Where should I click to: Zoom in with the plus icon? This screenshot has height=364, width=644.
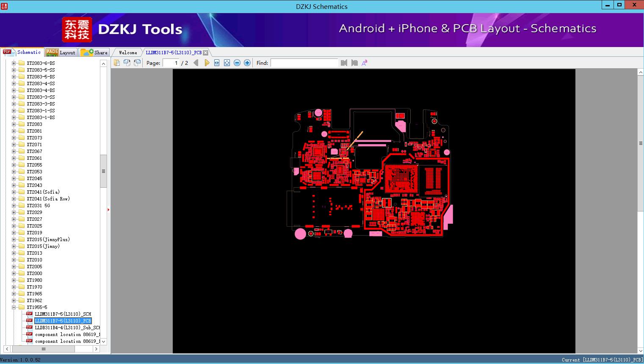[247, 63]
